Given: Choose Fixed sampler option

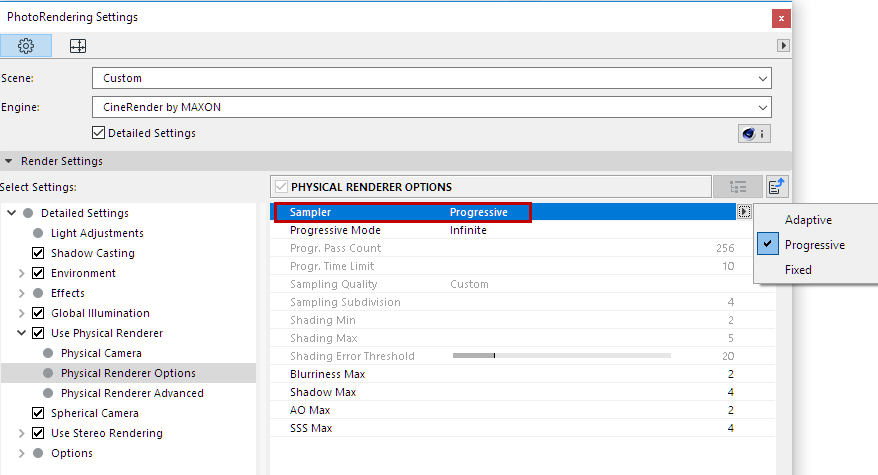Looking at the screenshot, I should pos(798,270).
